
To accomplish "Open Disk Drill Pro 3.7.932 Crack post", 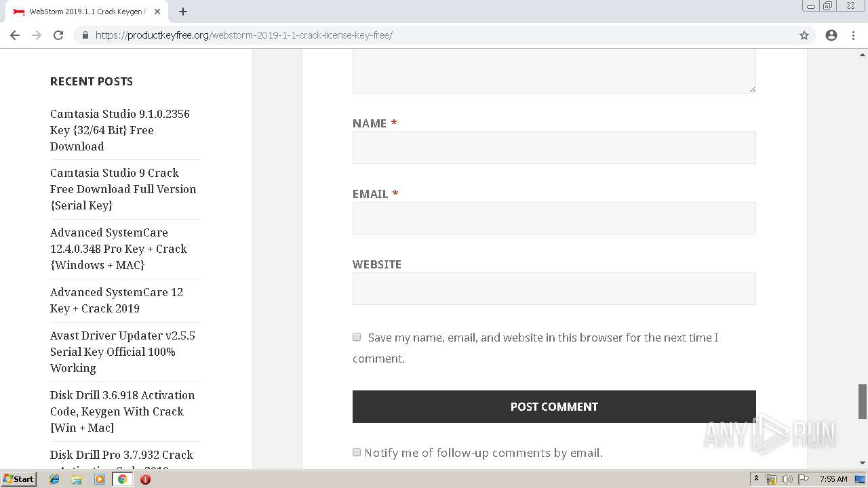I will click(121, 459).
